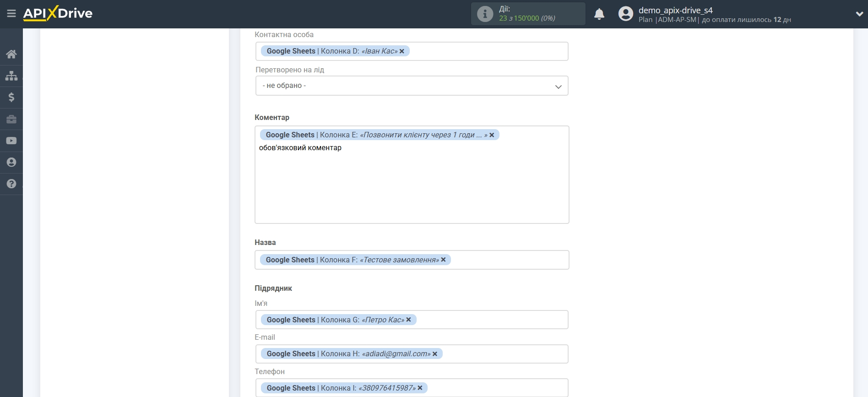Select the Колонка G «Петро Кас» tag

click(x=339, y=320)
